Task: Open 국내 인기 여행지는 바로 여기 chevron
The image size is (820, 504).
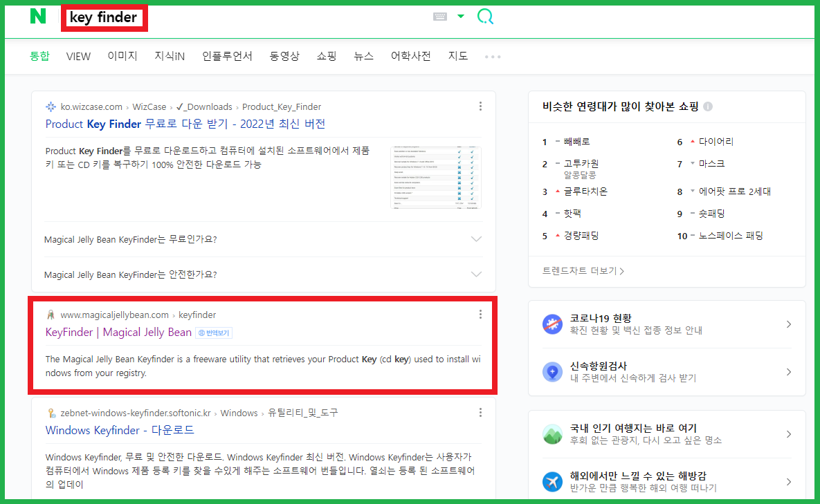Action: click(789, 434)
